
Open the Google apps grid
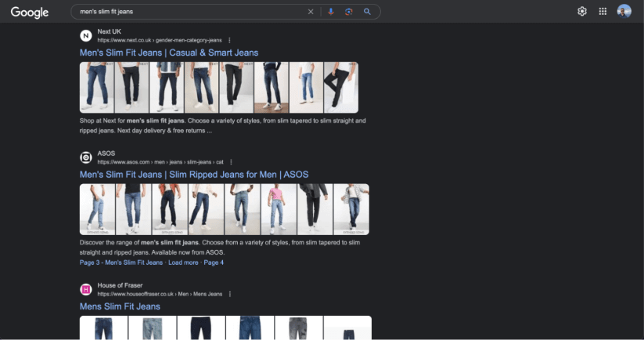[603, 12]
